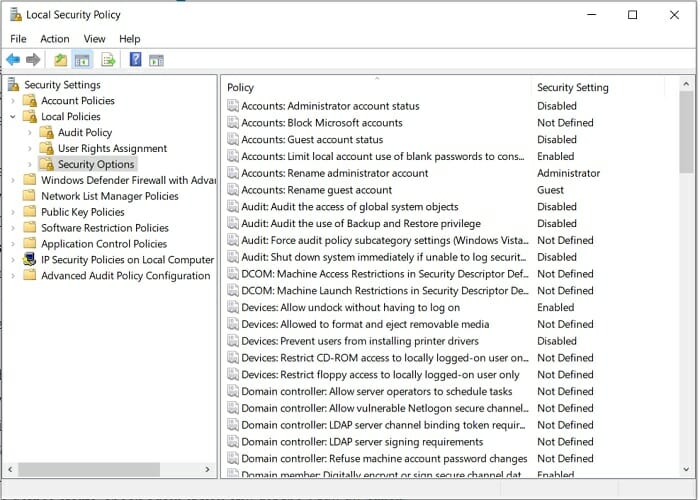Expand the Account Policies tree node
This screenshot has height=500, width=700.
(x=12, y=101)
